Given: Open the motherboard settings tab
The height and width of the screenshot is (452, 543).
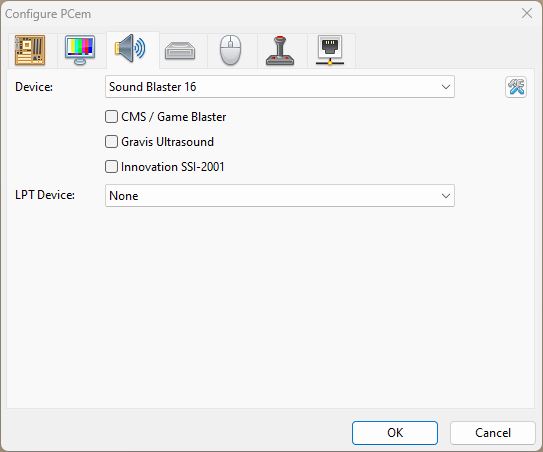Looking at the screenshot, I should point(30,50).
